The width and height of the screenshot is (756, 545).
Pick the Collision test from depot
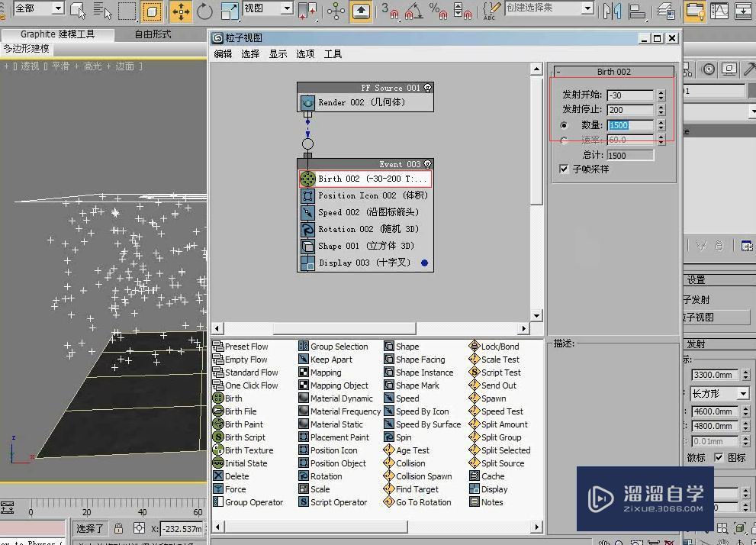coord(404,463)
